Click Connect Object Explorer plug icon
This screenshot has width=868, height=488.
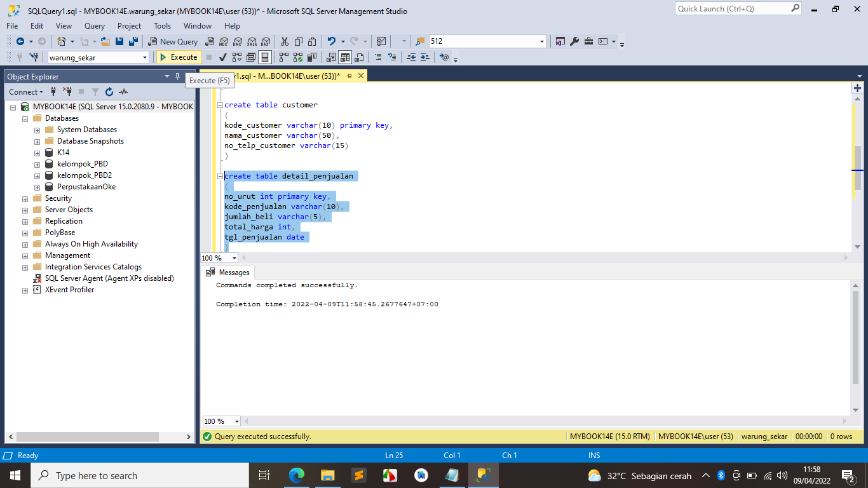click(x=53, y=92)
